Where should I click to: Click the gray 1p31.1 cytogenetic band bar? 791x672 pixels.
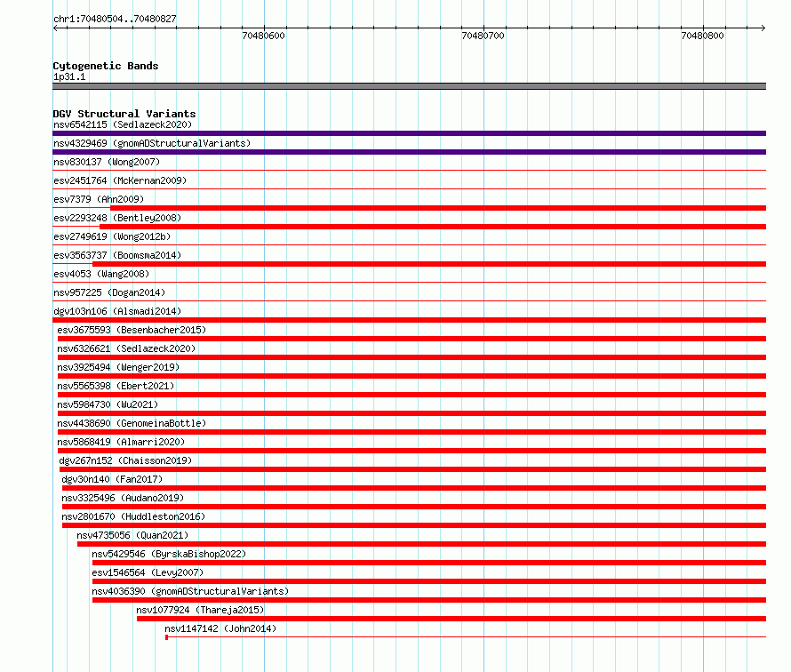(409, 86)
